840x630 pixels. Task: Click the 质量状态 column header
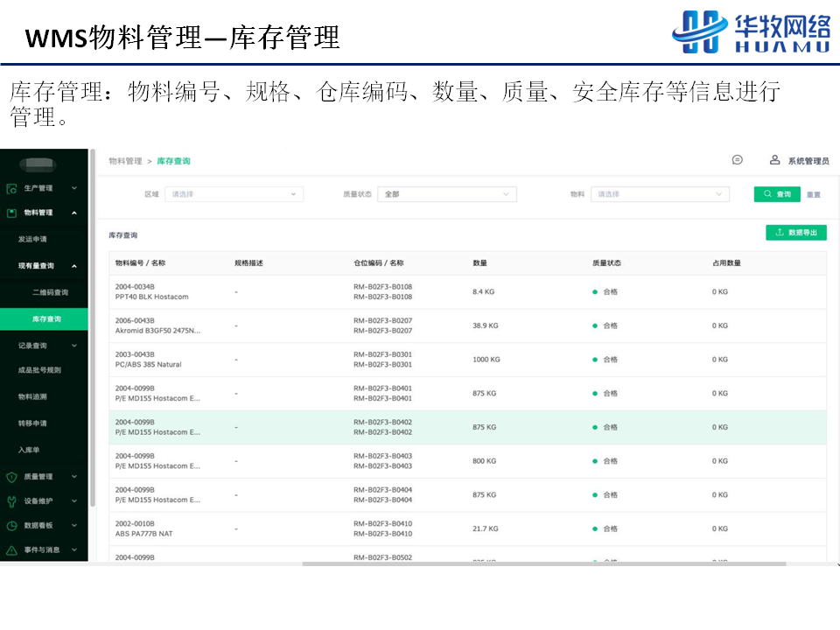(606, 263)
